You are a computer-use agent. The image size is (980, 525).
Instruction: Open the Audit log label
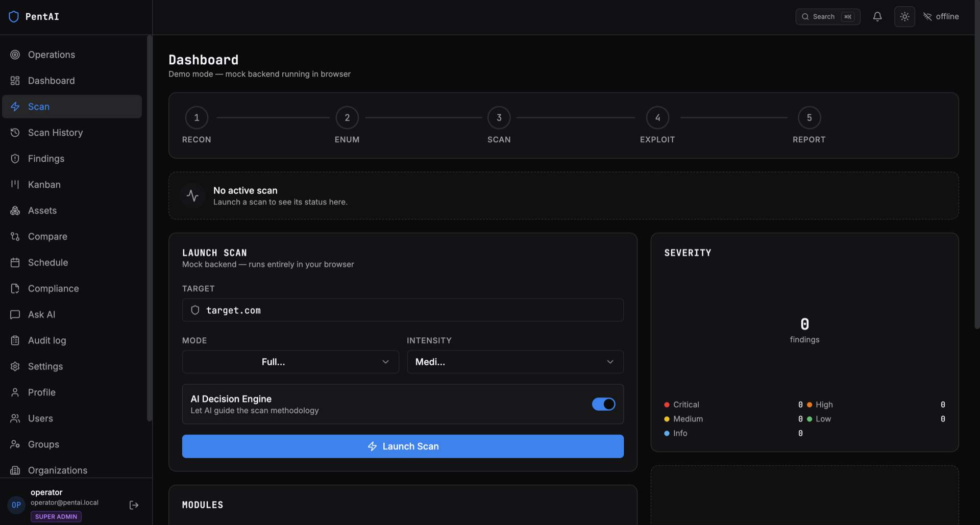[47, 341]
